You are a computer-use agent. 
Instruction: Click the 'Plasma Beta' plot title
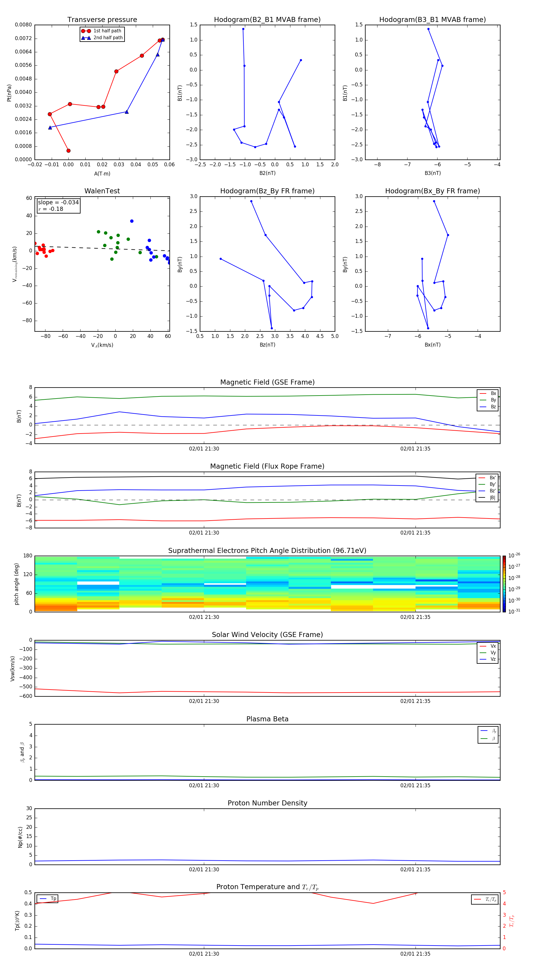(267, 719)
